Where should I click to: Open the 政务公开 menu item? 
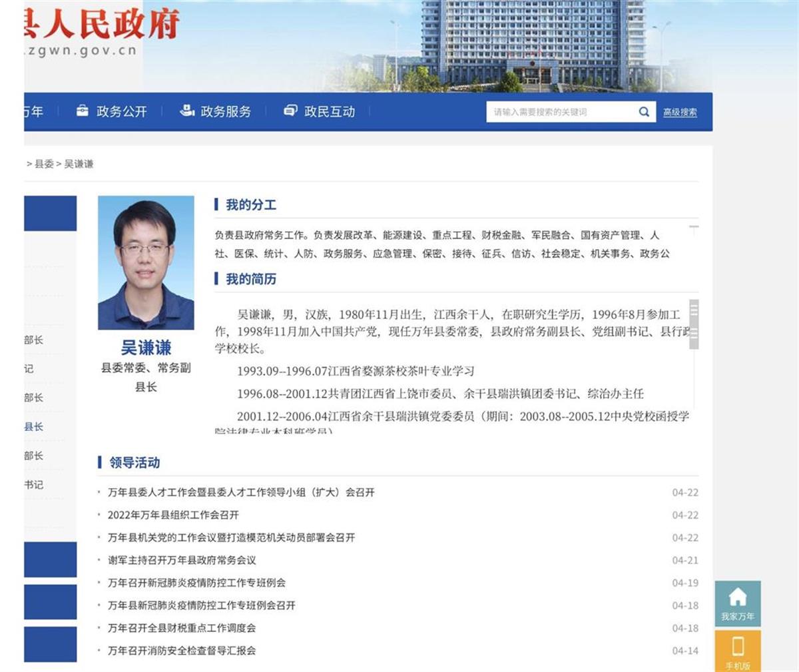(x=121, y=112)
